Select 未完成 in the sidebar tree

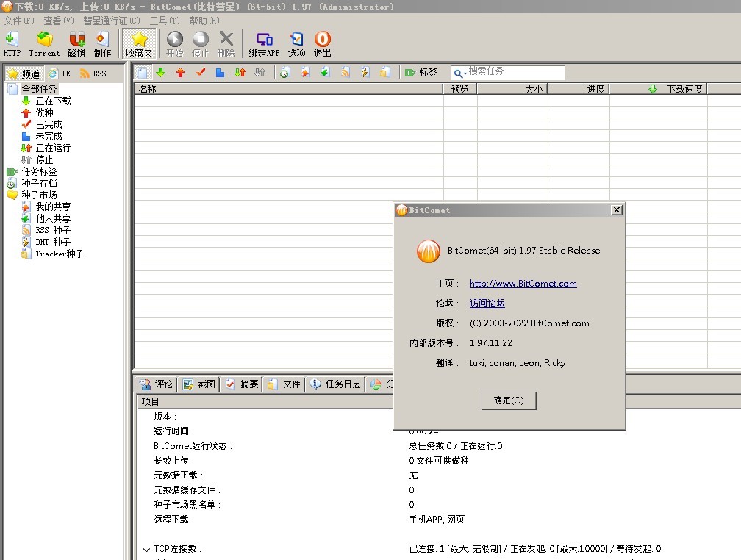point(49,136)
